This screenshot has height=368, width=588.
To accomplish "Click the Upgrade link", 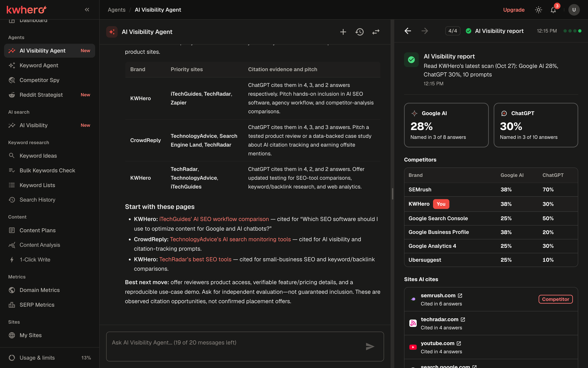I will point(514,10).
